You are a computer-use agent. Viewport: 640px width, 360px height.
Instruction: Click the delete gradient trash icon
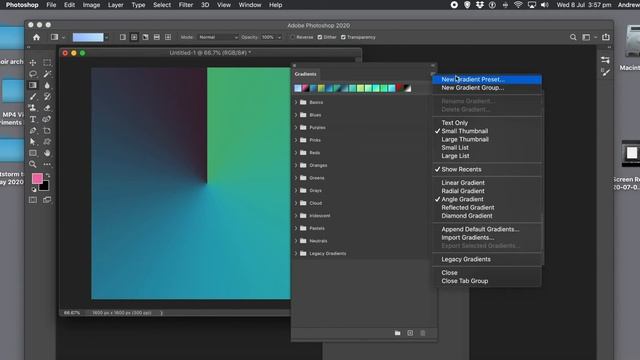tap(423, 333)
